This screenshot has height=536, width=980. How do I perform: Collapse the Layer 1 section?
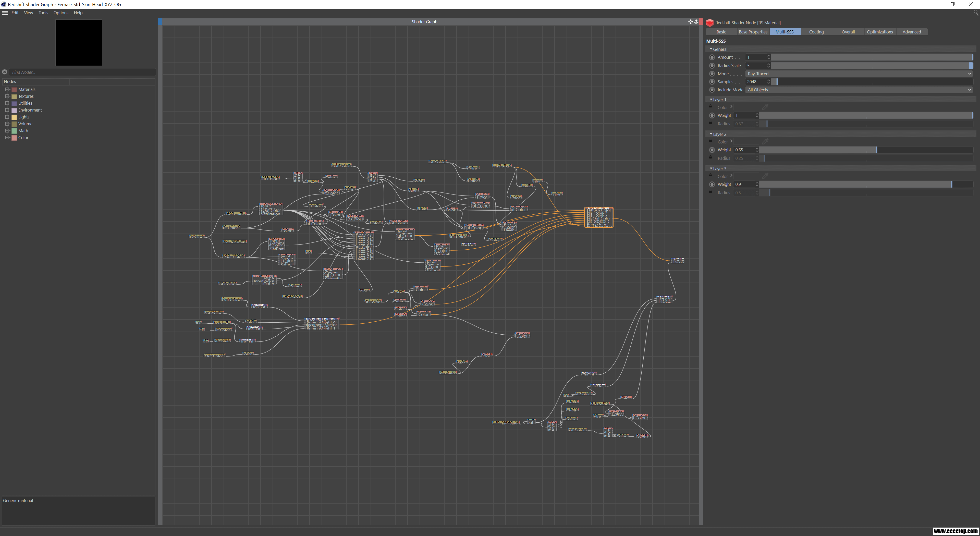711,100
